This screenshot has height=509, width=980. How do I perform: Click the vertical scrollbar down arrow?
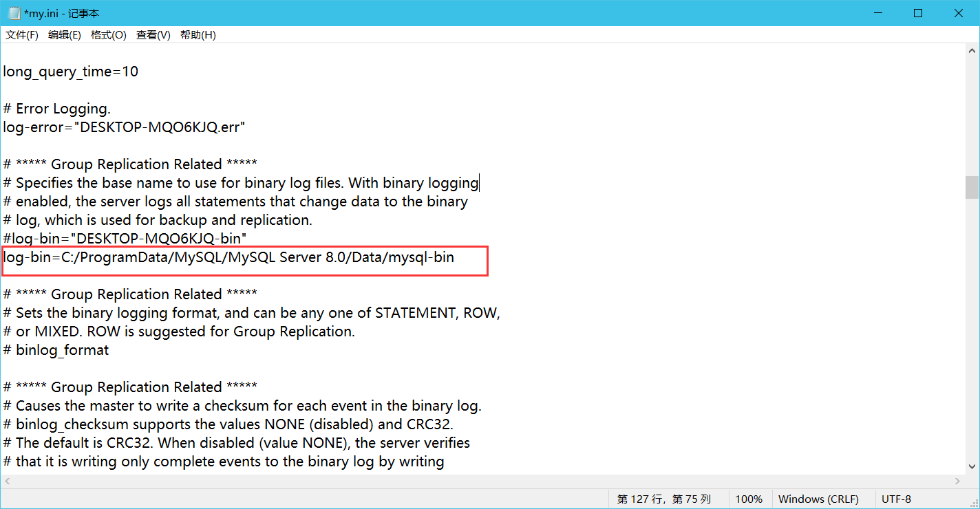(971, 467)
